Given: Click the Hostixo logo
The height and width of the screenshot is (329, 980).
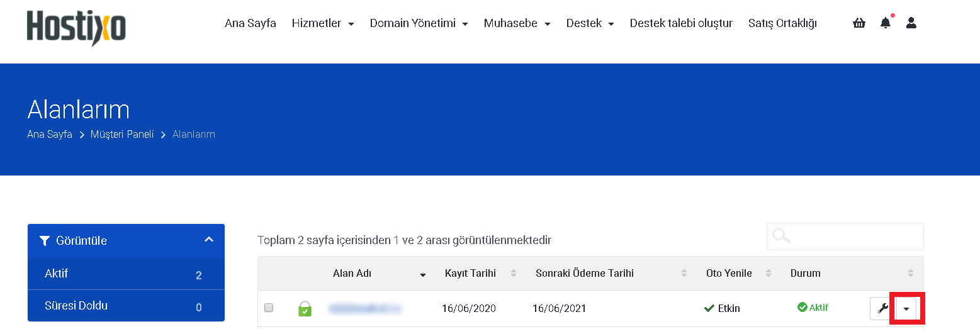Looking at the screenshot, I should (76, 28).
